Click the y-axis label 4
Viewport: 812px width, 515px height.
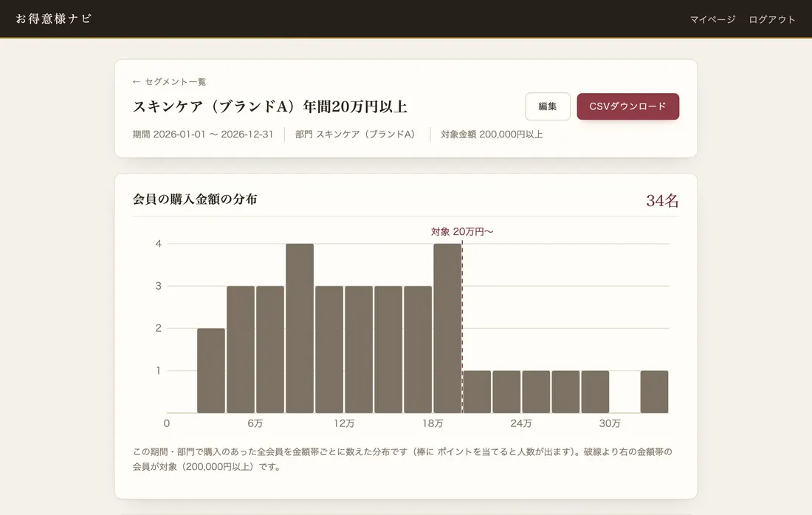click(159, 244)
